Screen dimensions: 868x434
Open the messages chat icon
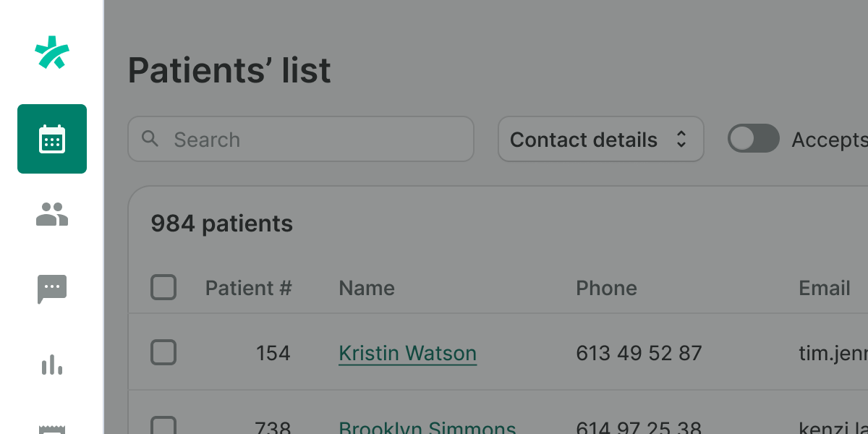(52, 289)
